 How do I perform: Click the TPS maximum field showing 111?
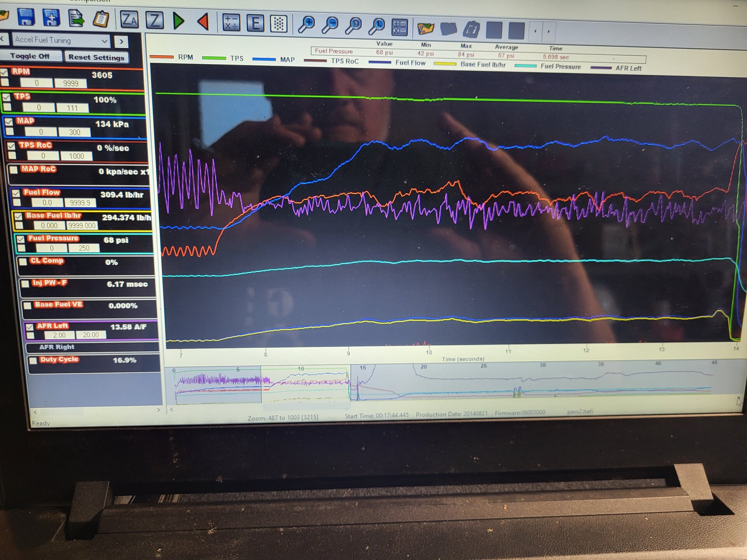pyautogui.click(x=72, y=108)
